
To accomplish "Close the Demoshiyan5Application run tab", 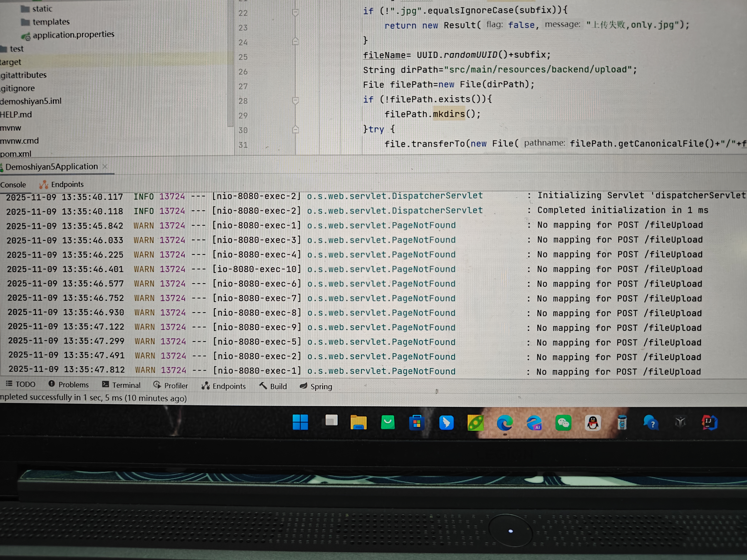I will click(105, 166).
